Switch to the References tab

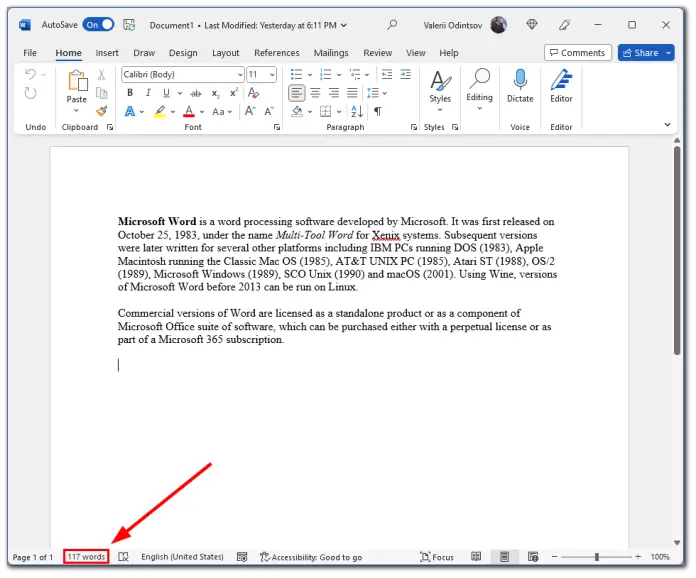point(277,53)
